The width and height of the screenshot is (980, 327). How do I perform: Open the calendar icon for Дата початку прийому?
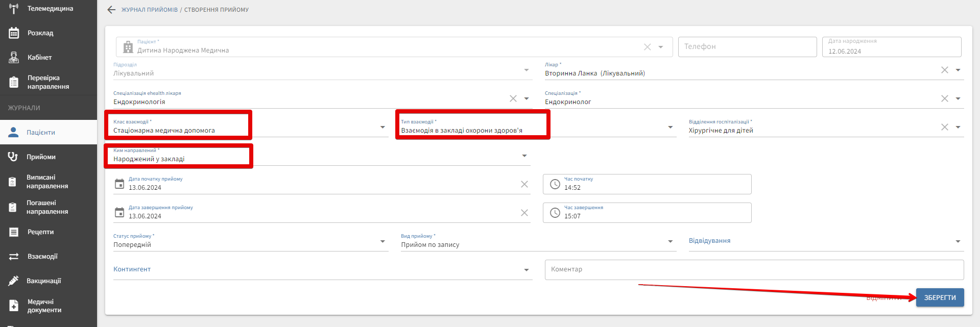click(x=119, y=184)
